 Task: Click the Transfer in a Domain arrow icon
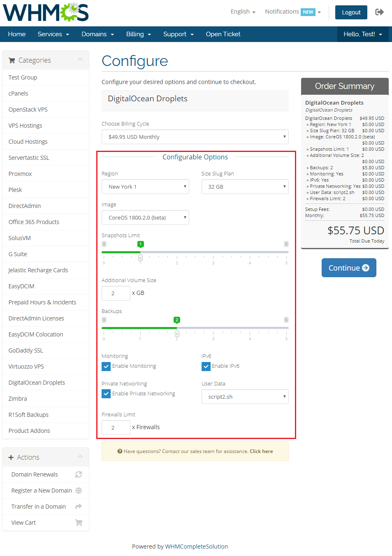(x=79, y=507)
